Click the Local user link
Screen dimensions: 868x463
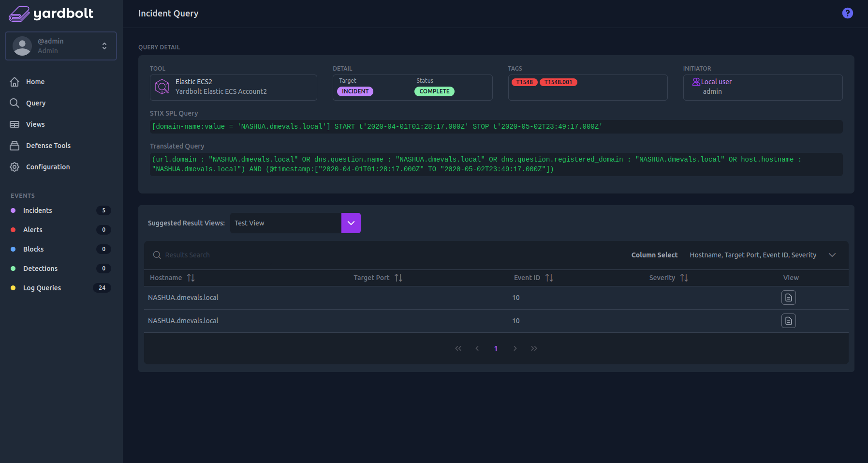(x=716, y=82)
